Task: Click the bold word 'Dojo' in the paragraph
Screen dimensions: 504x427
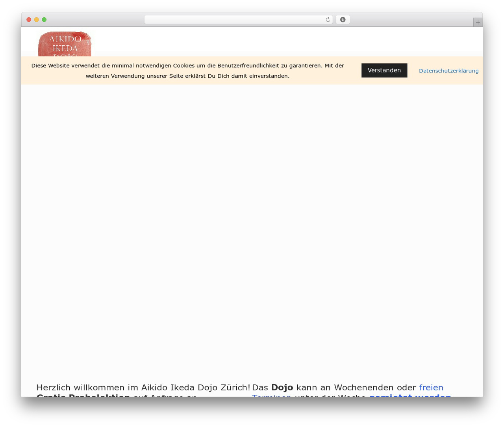Action: click(282, 388)
